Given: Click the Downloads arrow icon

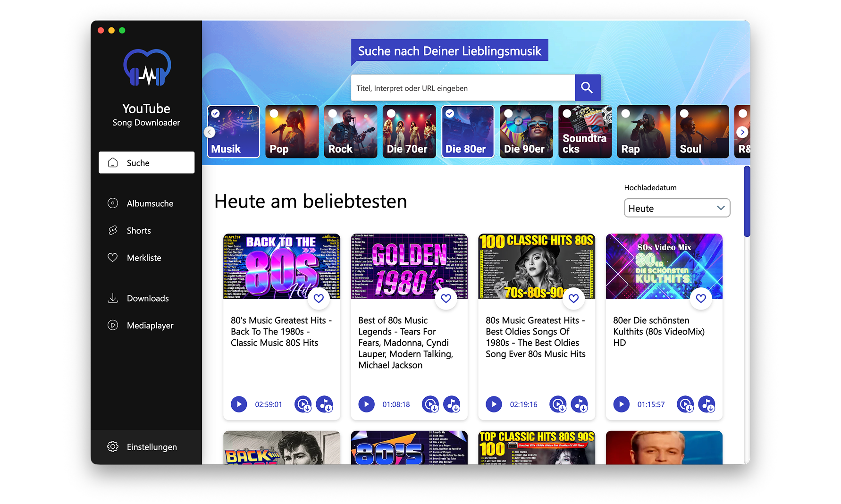Looking at the screenshot, I should 113,298.
